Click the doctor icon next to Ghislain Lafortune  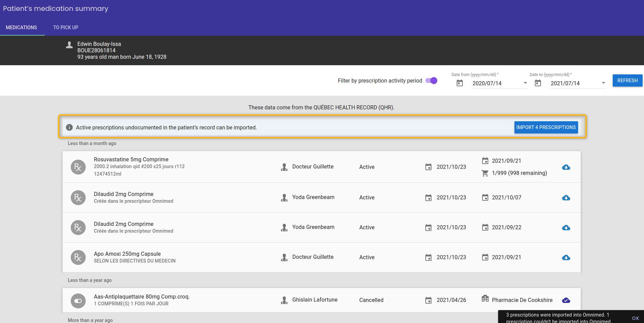point(284,300)
